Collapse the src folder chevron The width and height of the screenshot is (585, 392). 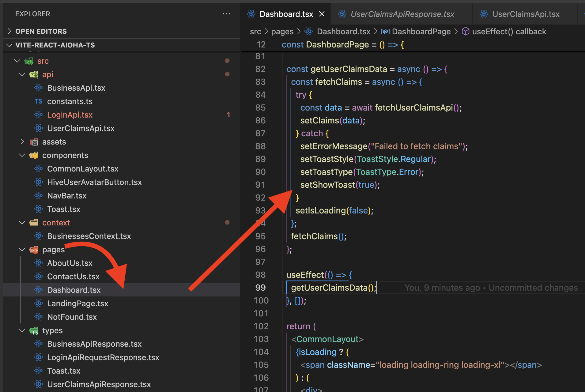coord(17,61)
